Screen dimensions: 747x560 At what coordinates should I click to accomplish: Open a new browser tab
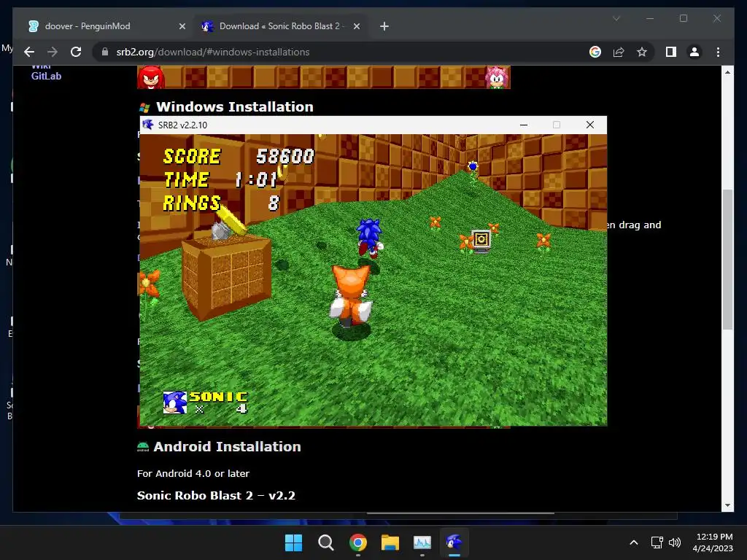[384, 26]
